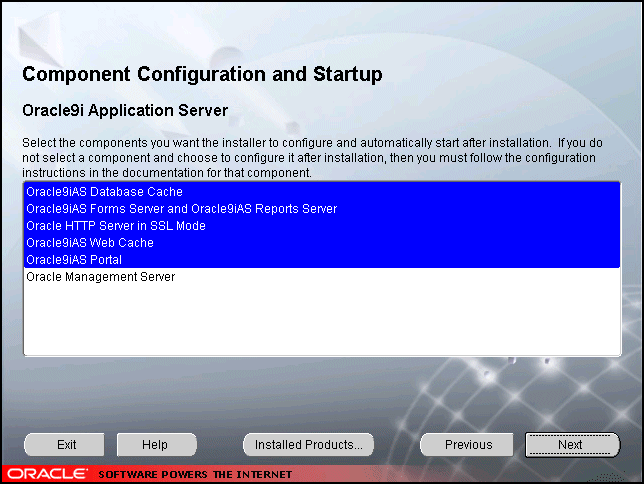Image resolution: width=644 pixels, height=484 pixels.
Task: Select Oracle HTTP Server in SSL Mode
Action: point(322,226)
